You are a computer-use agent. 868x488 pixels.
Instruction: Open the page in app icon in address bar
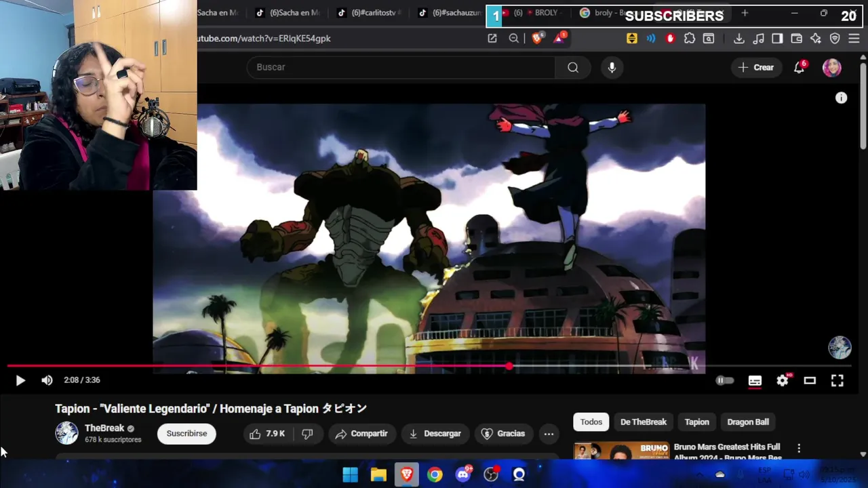pyautogui.click(x=492, y=39)
